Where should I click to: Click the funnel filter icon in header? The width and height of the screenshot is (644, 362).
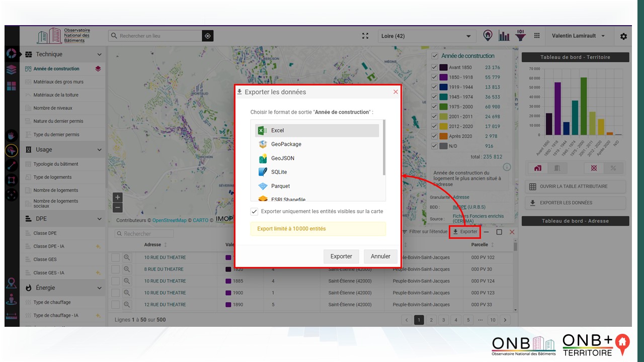[521, 36]
